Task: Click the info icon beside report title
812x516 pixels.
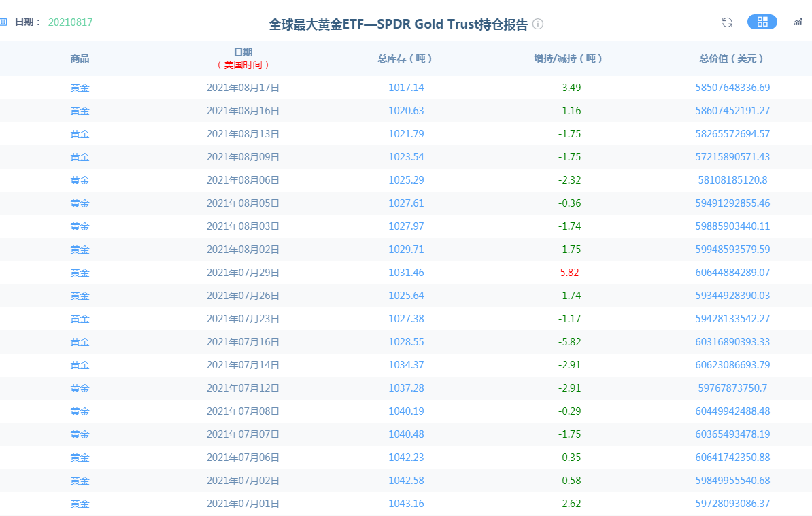Action: pos(538,24)
